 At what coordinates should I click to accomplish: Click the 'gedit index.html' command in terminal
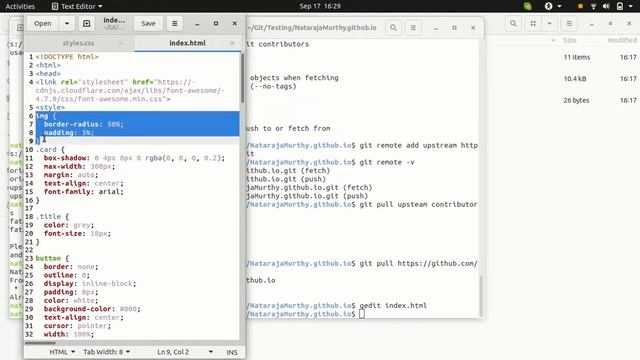click(x=393, y=305)
